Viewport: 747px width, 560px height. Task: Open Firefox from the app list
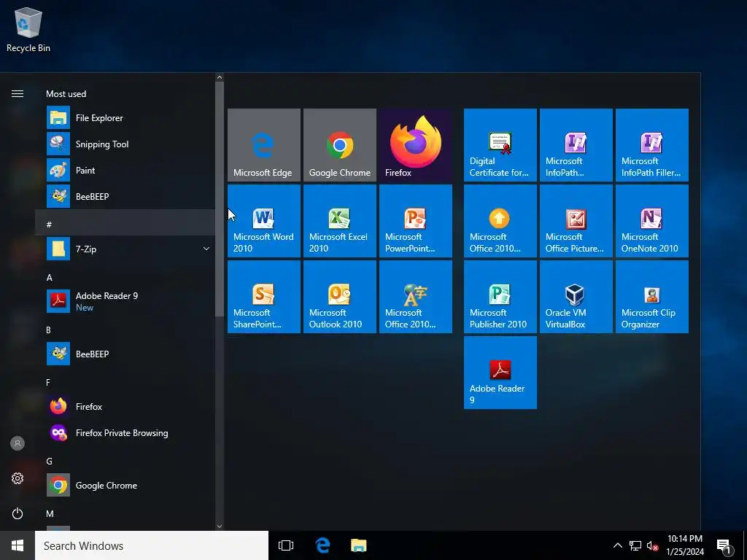(x=125, y=406)
